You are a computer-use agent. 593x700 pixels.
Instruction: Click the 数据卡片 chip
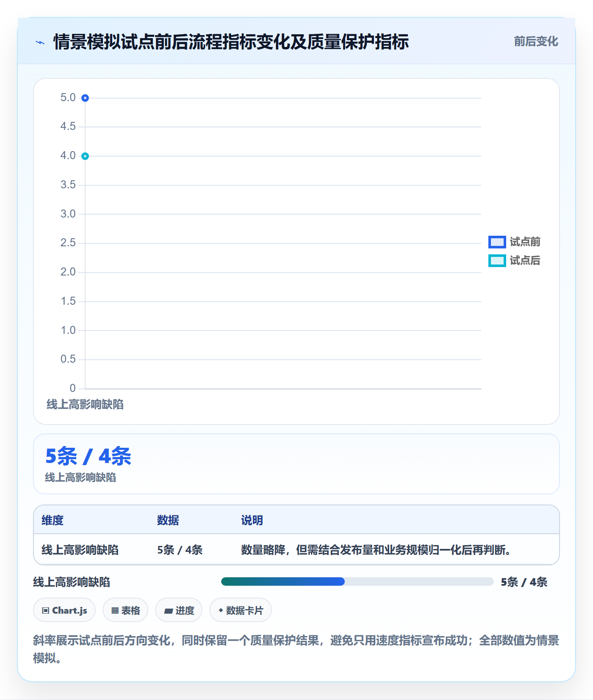coord(241,610)
